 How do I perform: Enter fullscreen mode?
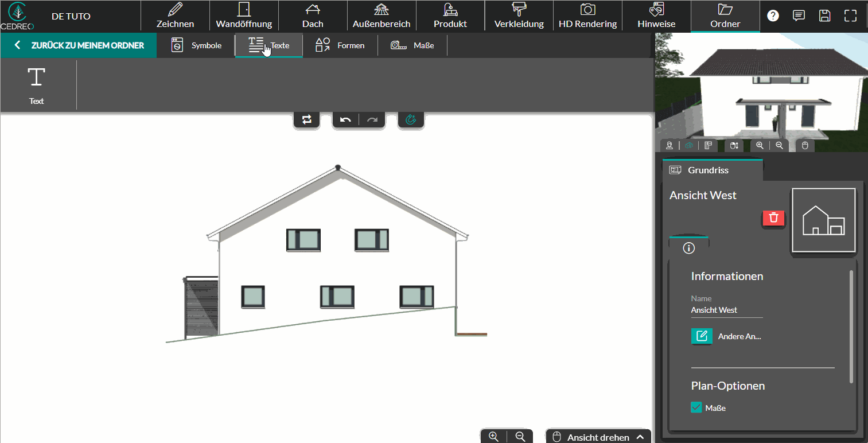pyautogui.click(x=850, y=15)
